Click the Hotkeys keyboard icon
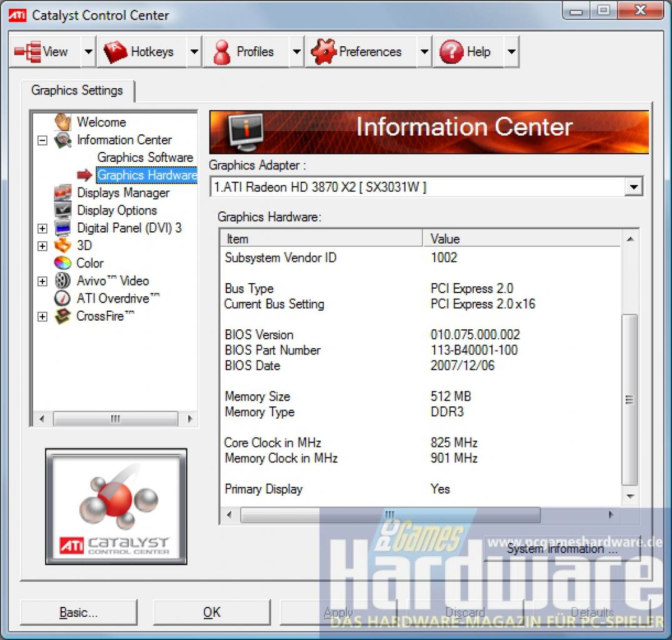This screenshot has width=672, height=640. 115,52
